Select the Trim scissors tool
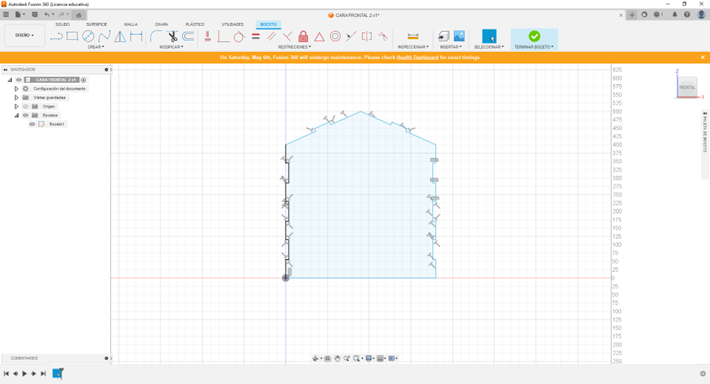This screenshot has width=710, height=384. (172, 36)
